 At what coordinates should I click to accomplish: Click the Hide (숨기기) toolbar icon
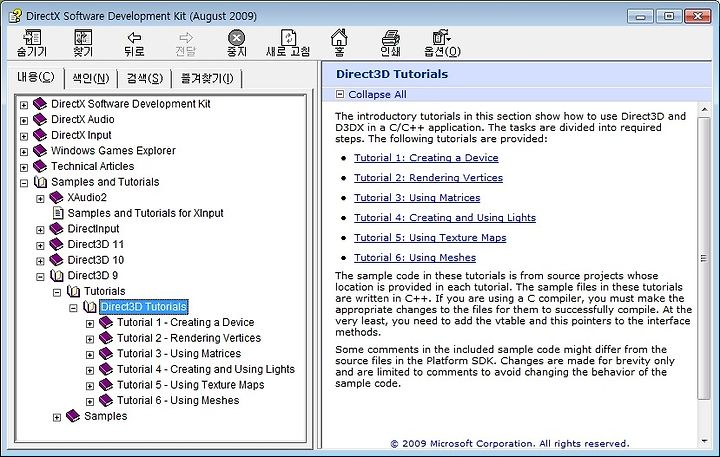tap(32, 38)
